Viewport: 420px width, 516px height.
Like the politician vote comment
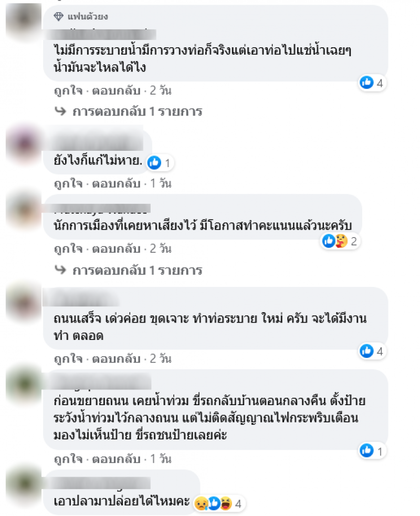[x=68, y=249]
